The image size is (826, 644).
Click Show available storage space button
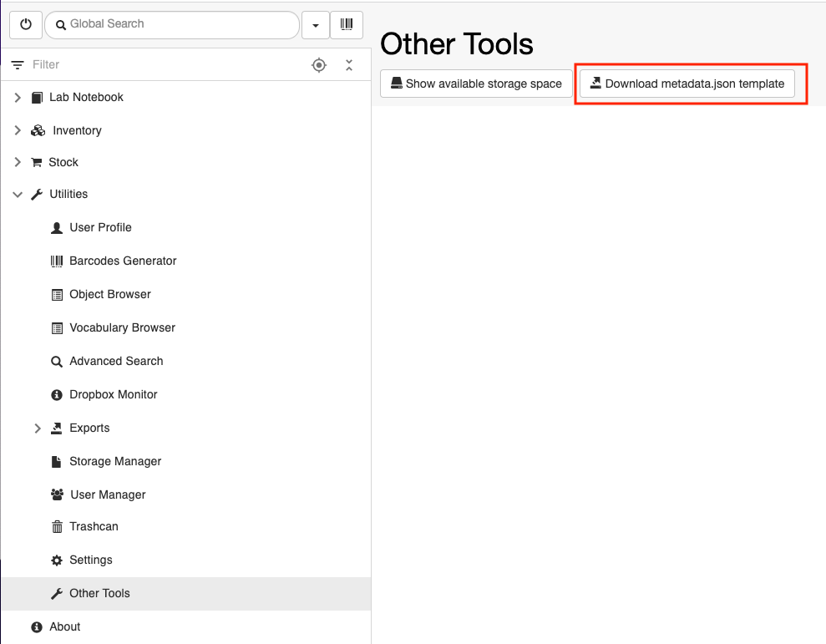tap(476, 84)
